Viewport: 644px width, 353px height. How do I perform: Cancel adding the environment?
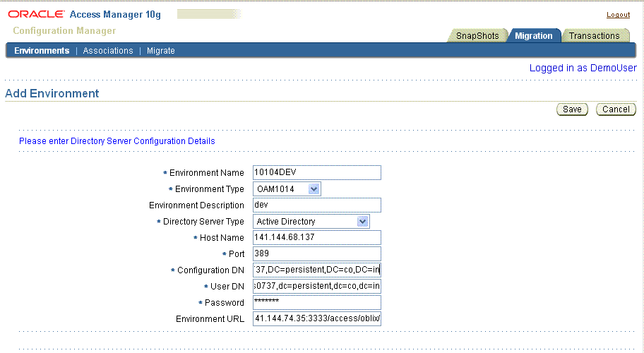616,109
